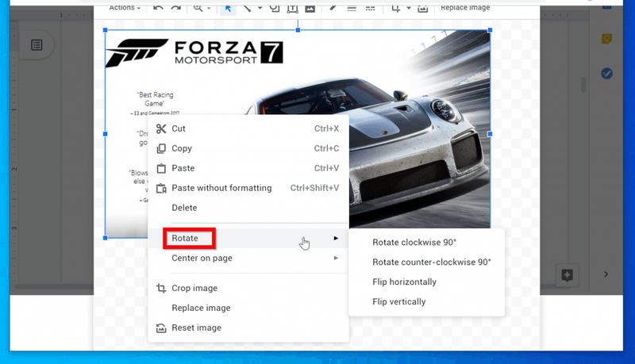The image size is (635, 364).
Task: Click the left-middle image resize handle
Action: tap(106, 134)
